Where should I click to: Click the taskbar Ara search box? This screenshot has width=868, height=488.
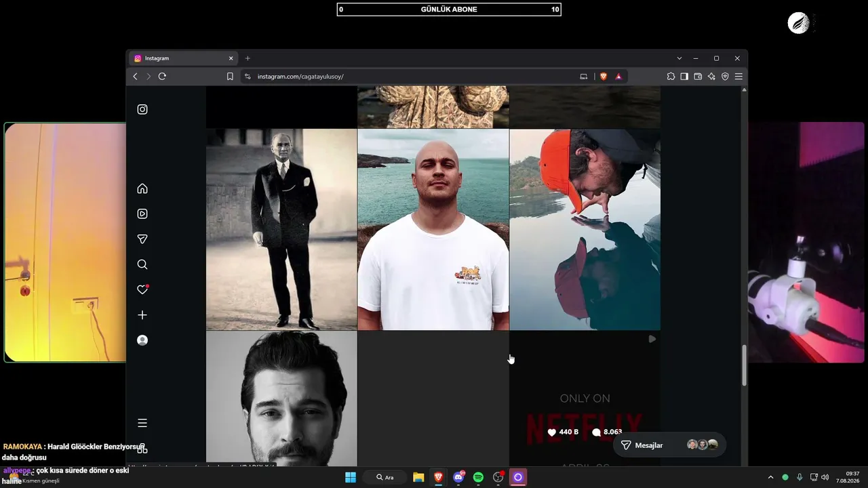[384, 477]
